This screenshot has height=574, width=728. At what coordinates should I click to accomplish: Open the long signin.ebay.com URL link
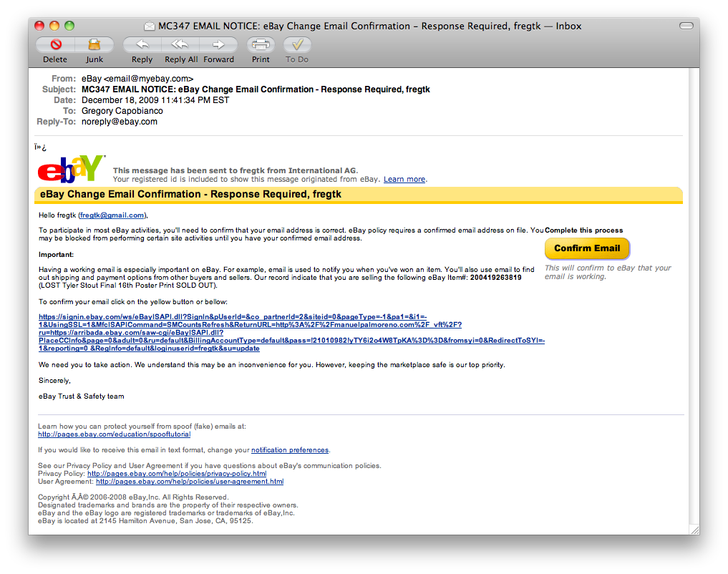(x=291, y=333)
